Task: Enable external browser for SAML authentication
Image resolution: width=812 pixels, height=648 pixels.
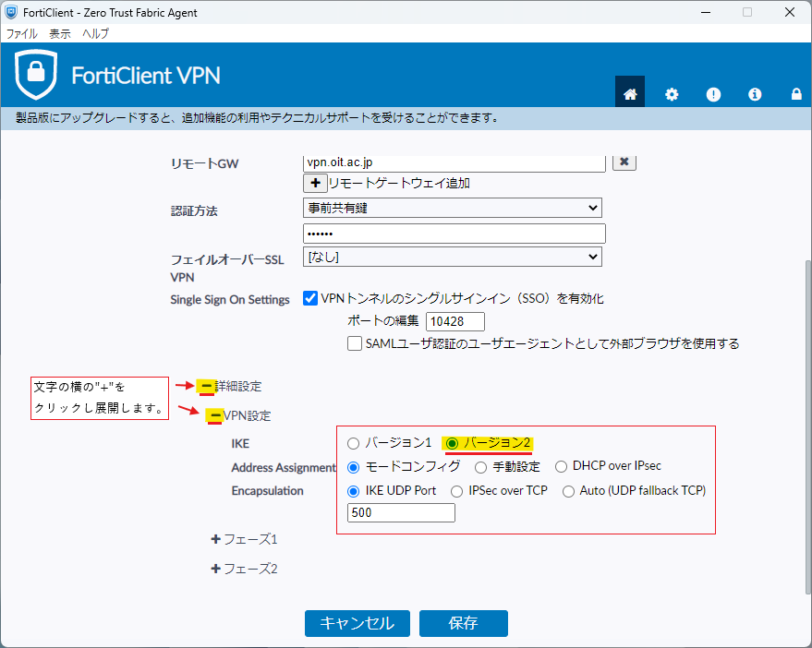Action: 355,343
